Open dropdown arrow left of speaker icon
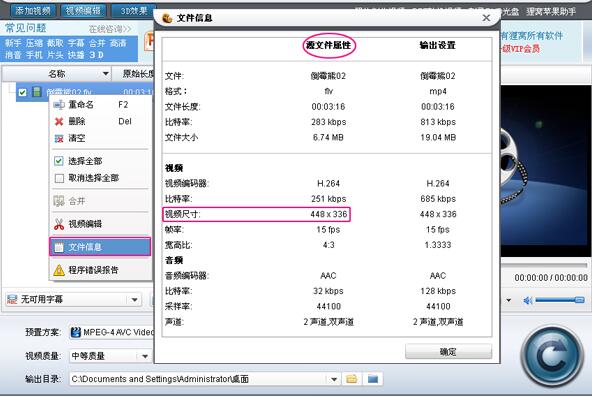Screen dimensions: 592x397 (509, 300)
